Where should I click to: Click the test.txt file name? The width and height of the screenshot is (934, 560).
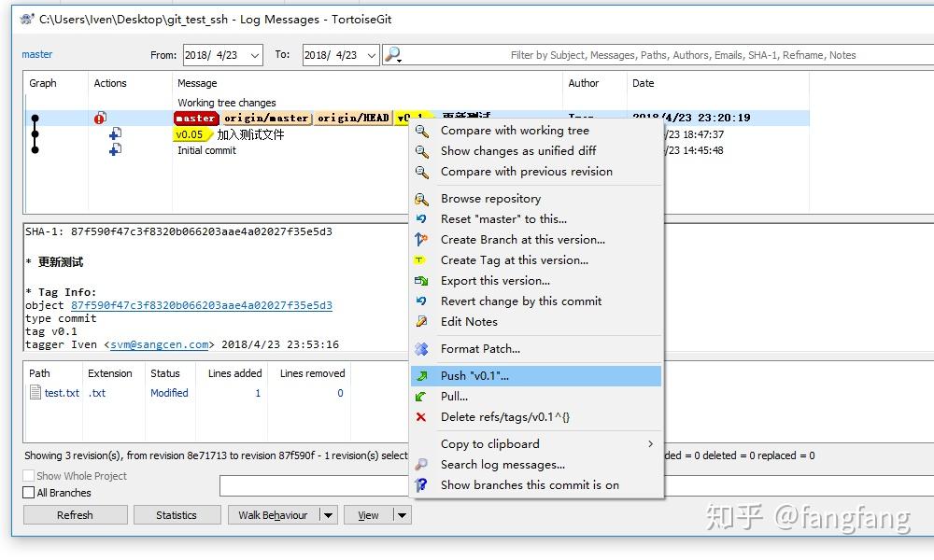click(x=62, y=393)
